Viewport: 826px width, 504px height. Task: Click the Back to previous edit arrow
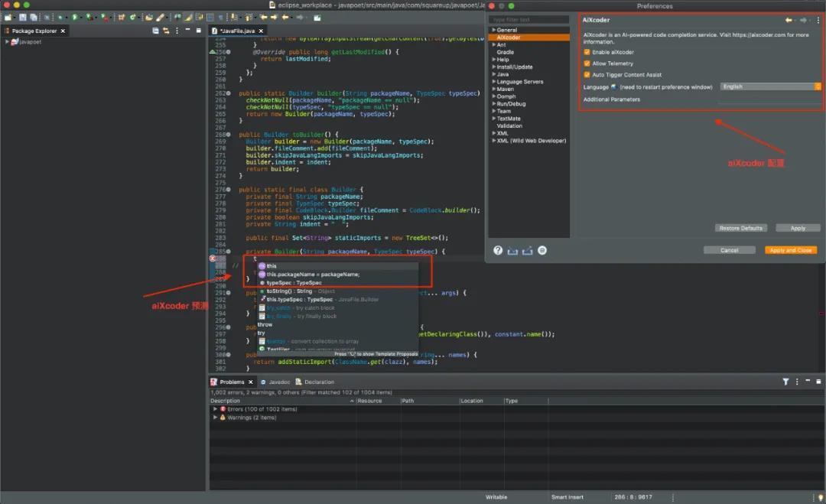pos(263,18)
